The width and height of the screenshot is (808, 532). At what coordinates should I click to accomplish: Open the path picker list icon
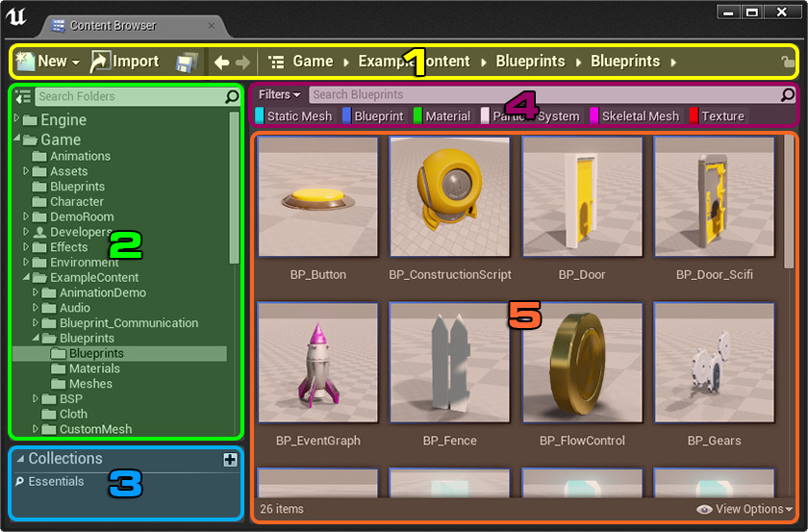[x=277, y=63]
